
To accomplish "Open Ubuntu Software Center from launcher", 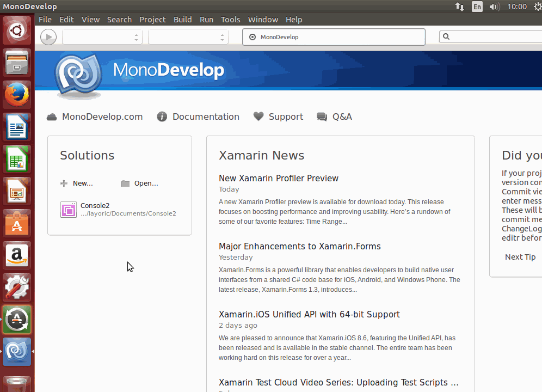I will 16,224.
